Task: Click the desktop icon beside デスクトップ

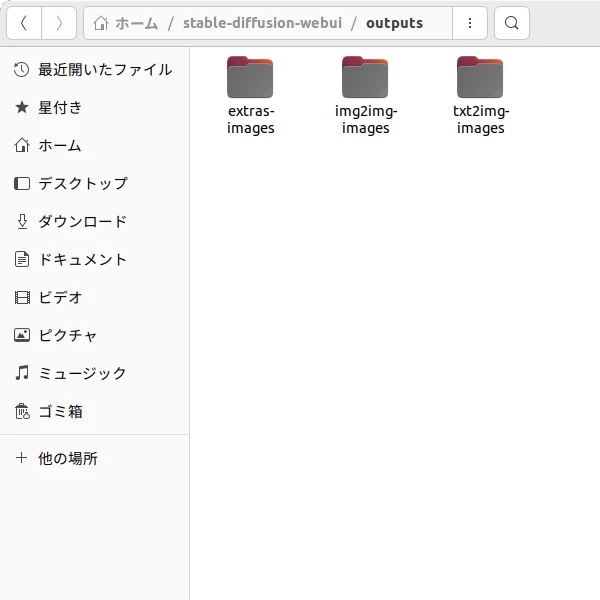Action: (x=22, y=183)
